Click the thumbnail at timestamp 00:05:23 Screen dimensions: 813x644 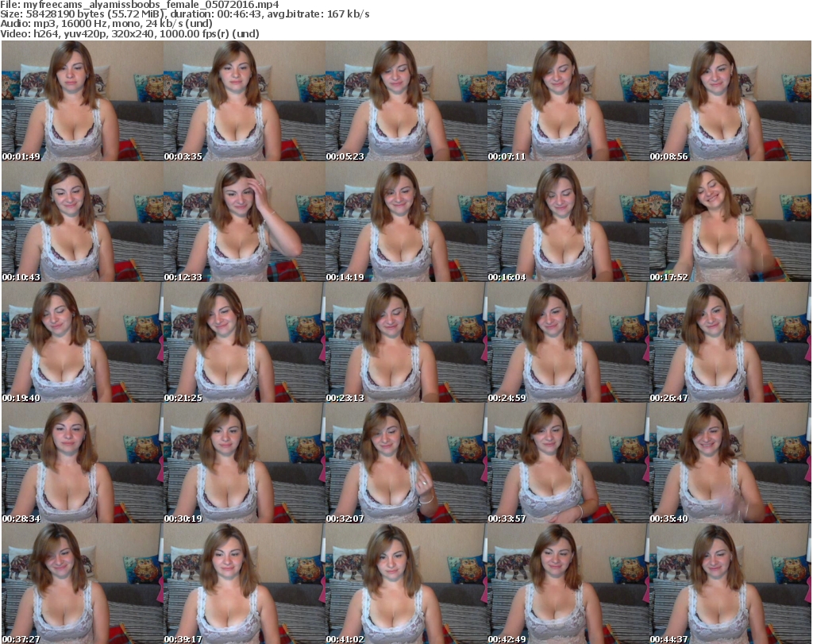tap(406, 101)
